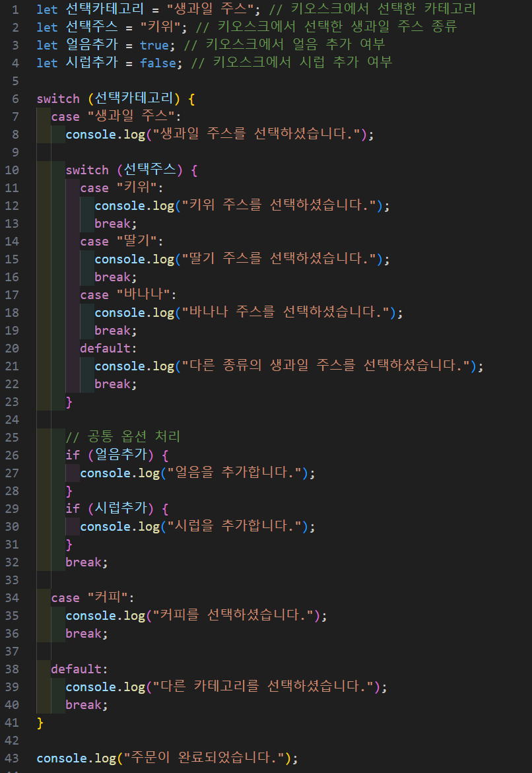The width and height of the screenshot is (532, 773).
Task: Click the closing brace on line 23
Action: (69, 402)
